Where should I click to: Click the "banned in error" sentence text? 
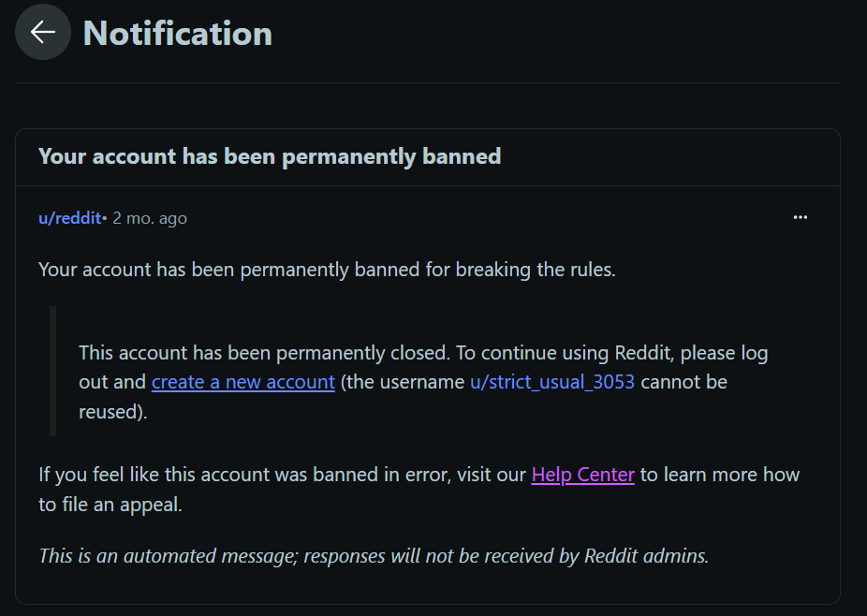coord(281,475)
